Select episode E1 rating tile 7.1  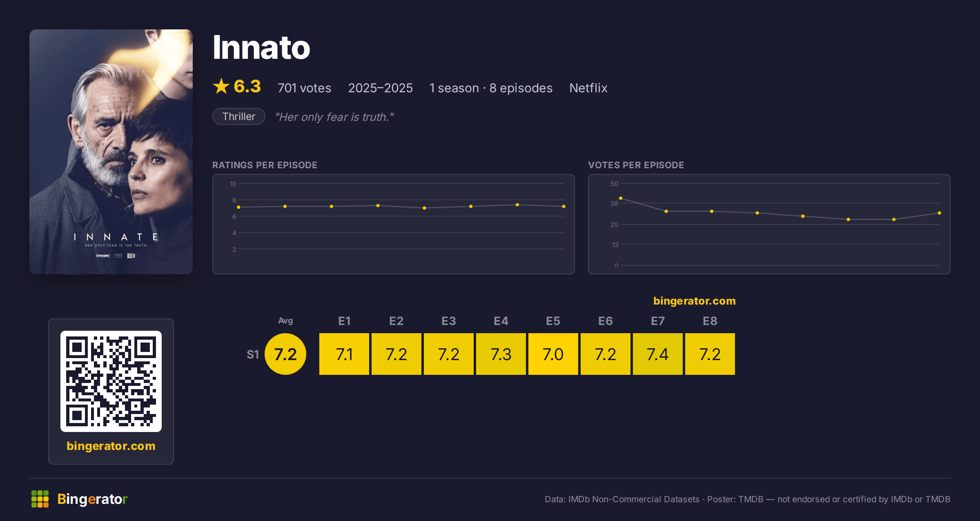tap(344, 354)
